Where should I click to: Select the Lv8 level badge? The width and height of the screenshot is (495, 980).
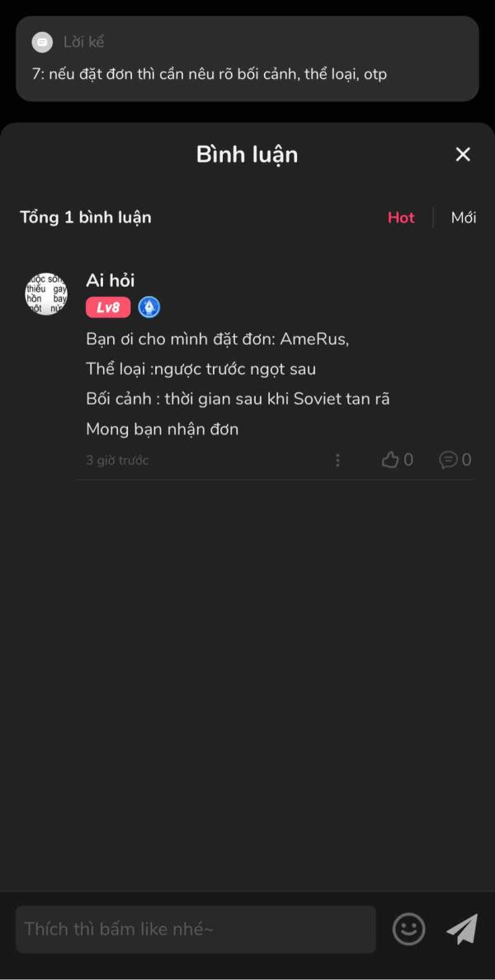click(106, 307)
